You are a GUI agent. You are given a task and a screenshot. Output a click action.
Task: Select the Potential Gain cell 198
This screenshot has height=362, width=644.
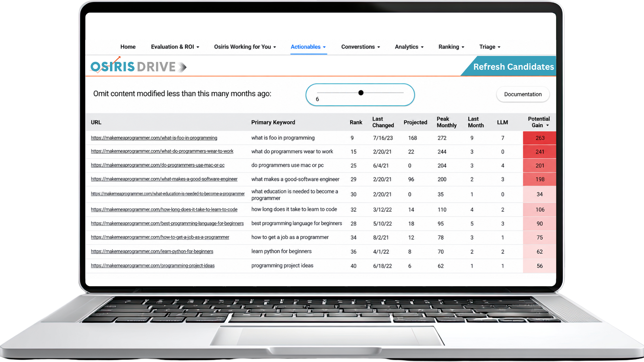pos(539,179)
